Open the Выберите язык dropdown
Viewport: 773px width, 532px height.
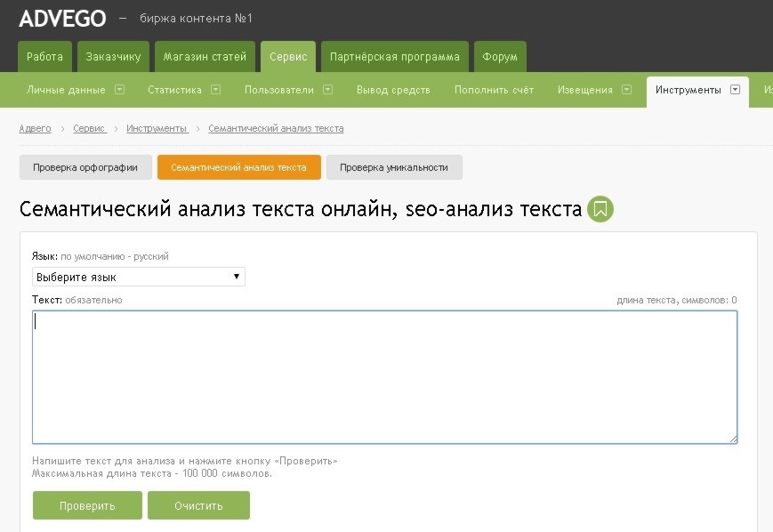click(x=138, y=277)
